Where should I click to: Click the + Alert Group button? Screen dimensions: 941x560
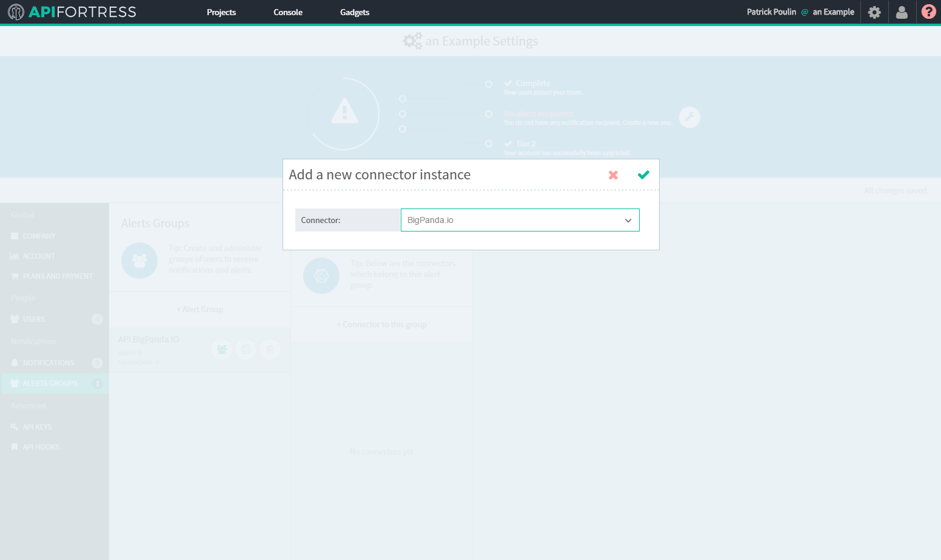pyautogui.click(x=199, y=310)
